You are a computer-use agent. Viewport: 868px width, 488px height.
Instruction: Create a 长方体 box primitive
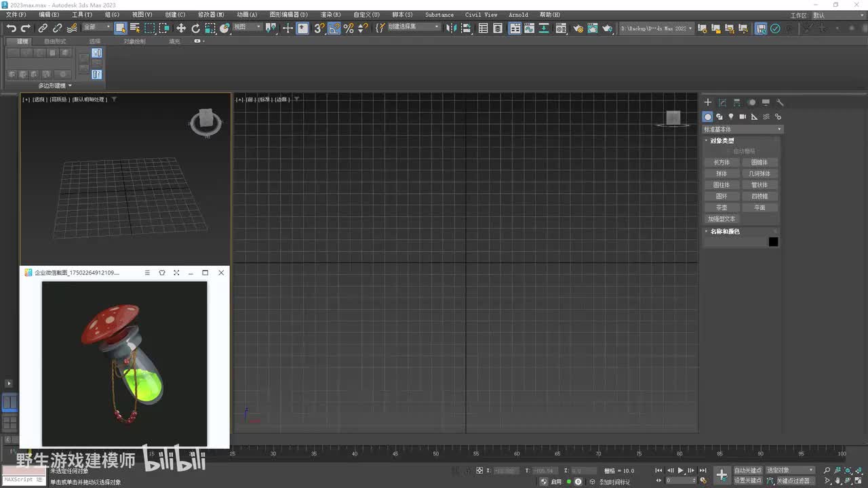pos(722,163)
